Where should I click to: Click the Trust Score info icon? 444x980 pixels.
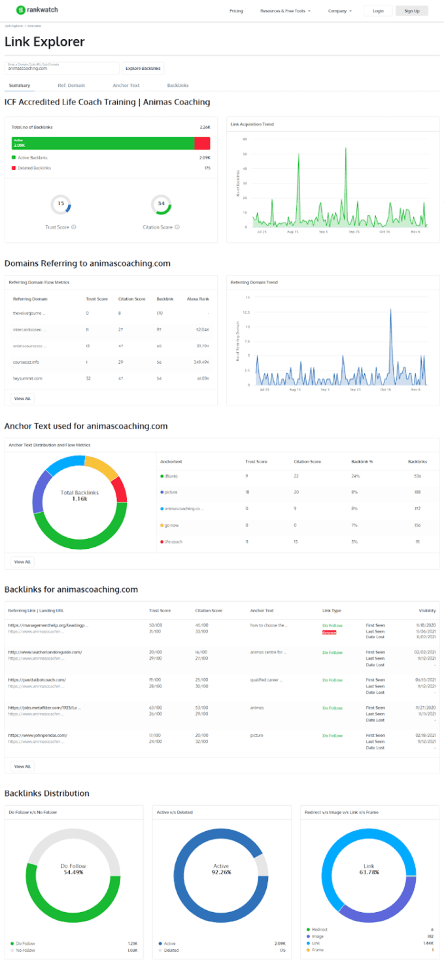74,227
